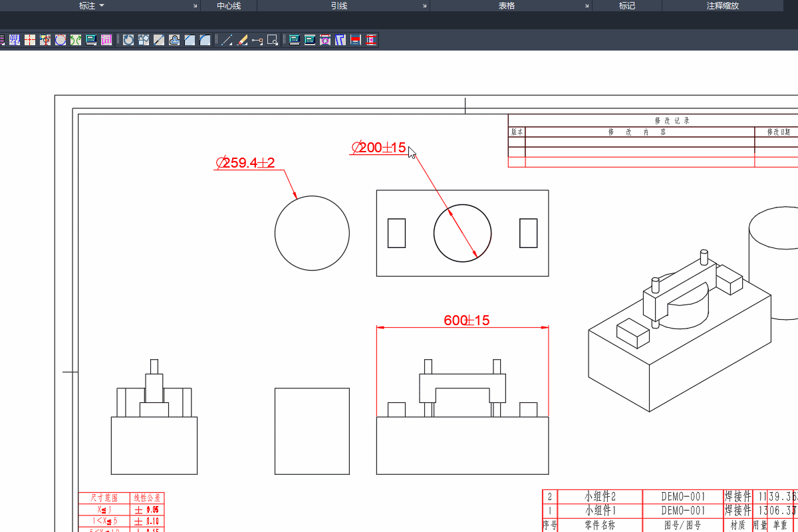
Task: Click the 修改日期 column header
Action: [779, 132]
